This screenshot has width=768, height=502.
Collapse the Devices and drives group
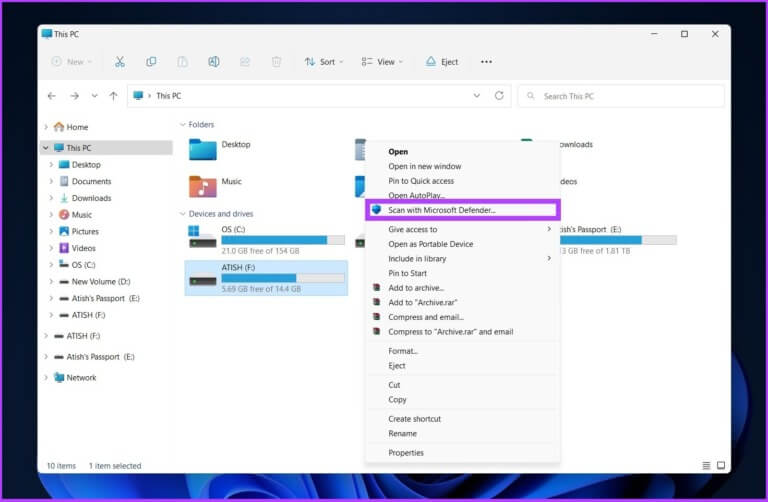[183, 214]
